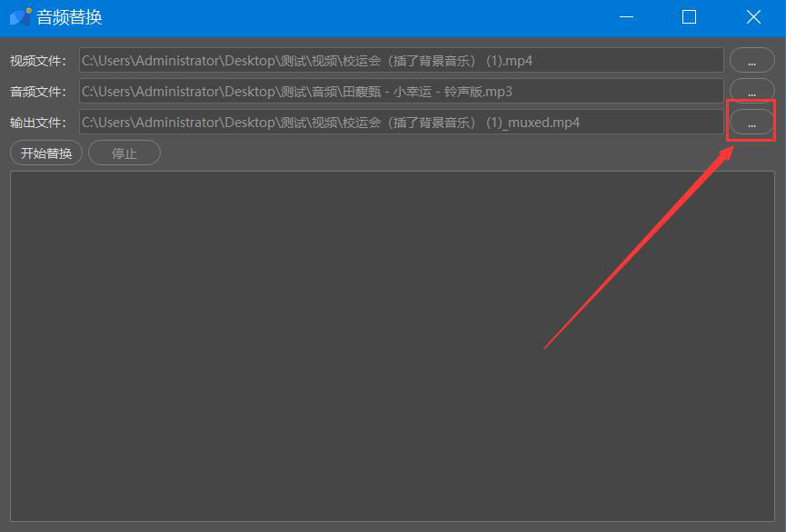Click the 输出文件 label
This screenshot has width=786, height=532.
(x=38, y=123)
